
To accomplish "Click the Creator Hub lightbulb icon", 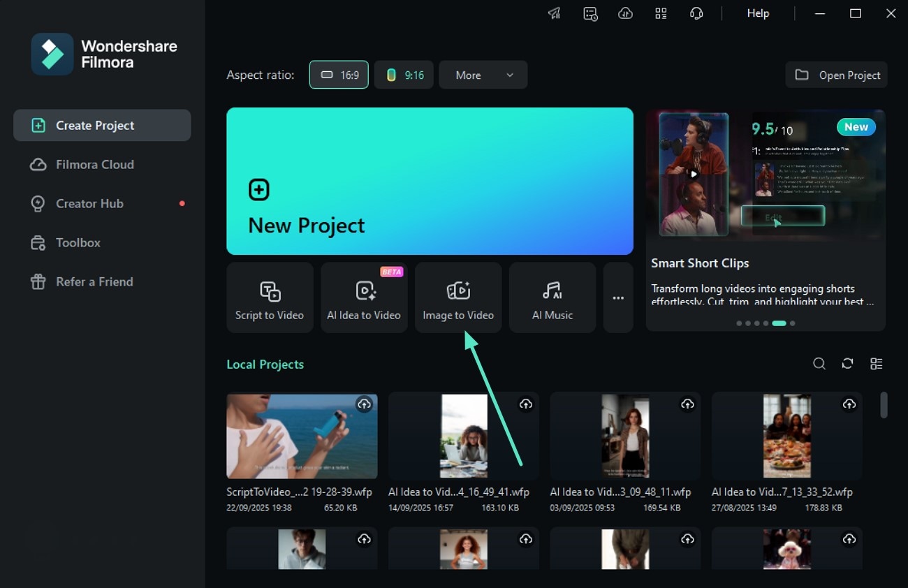I will coord(38,204).
